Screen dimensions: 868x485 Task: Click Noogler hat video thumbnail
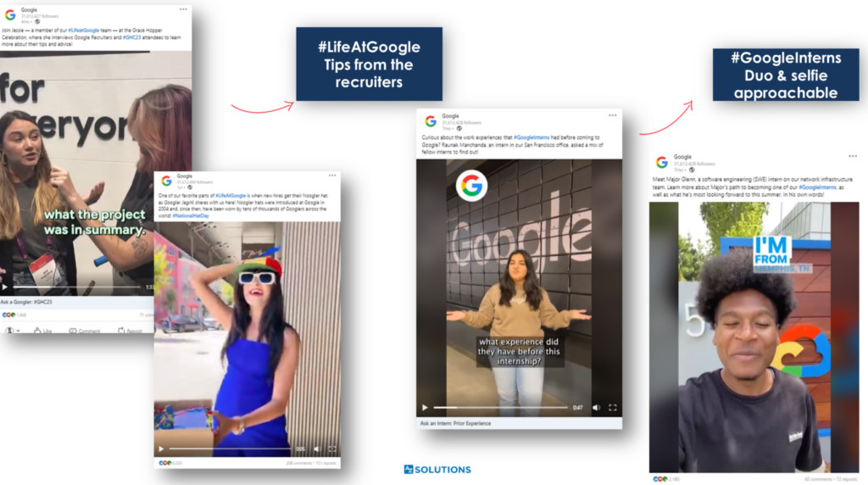[x=247, y=339]
